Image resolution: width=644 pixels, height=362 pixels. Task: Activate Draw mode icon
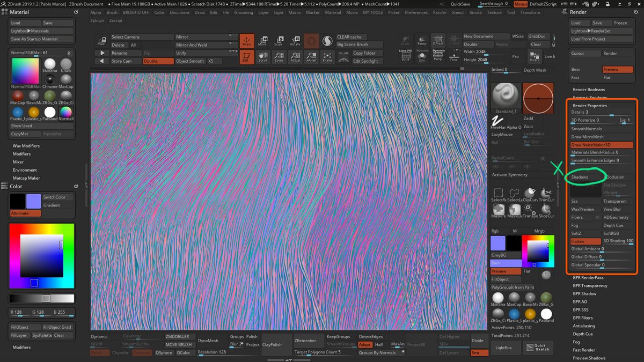[247, 41]
